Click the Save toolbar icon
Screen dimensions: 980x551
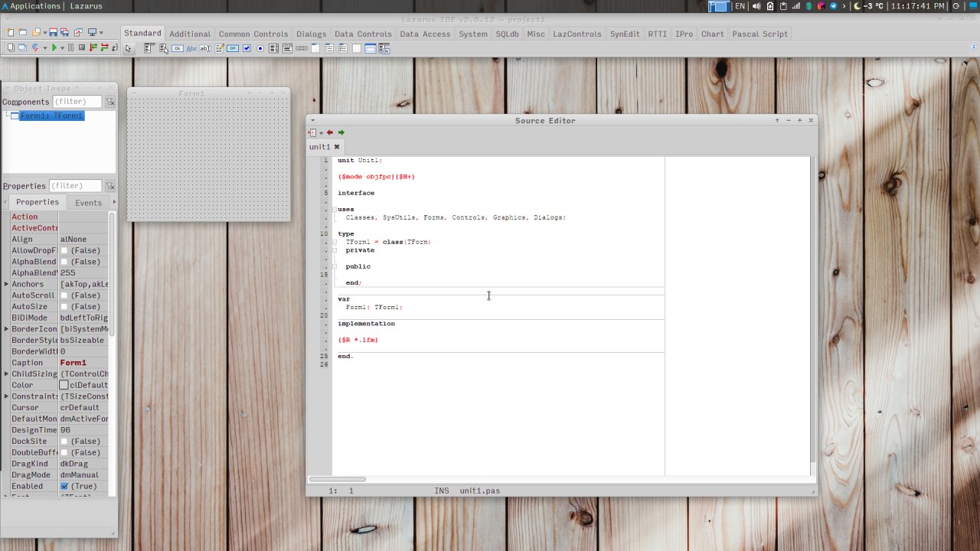[x=54, y=32]
